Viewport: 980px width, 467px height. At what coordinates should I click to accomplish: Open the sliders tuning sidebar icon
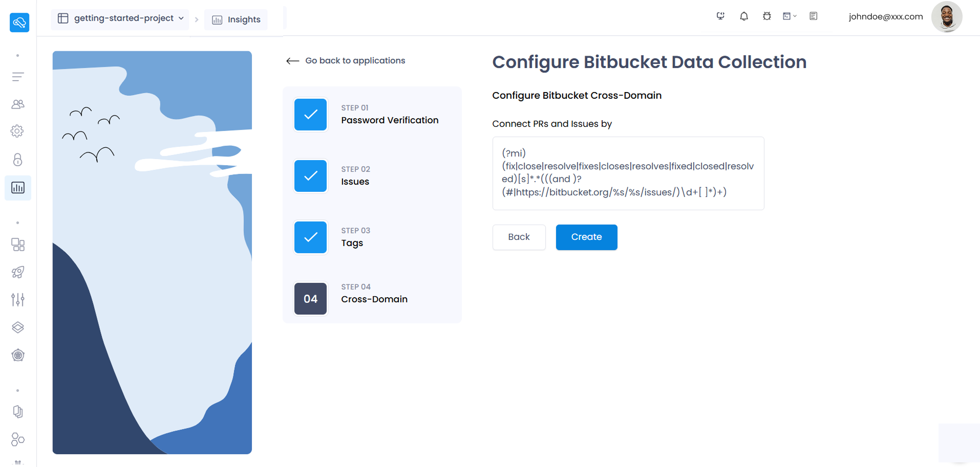tap(18, 300)
